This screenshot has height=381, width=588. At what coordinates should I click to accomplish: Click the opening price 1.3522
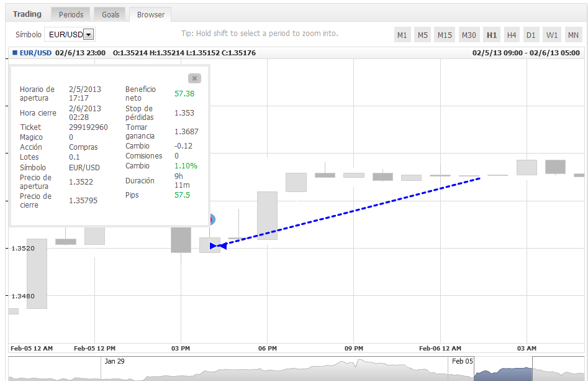(x=81, y=181)
